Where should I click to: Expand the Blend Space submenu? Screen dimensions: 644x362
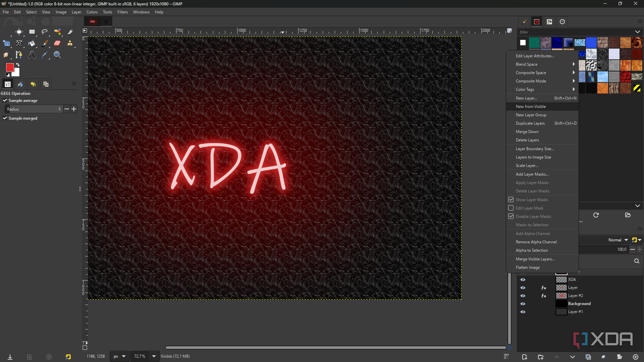pyautogui.click(x=542, y=64)
